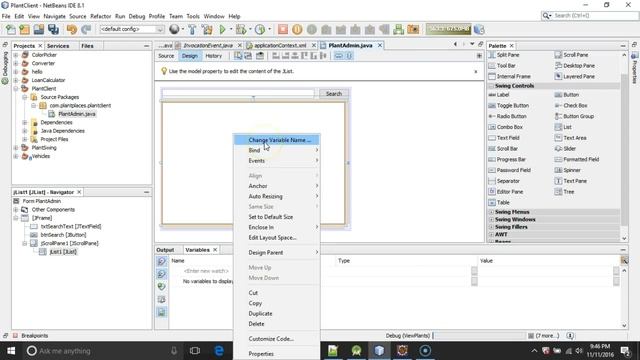Collapse the PlantClient project node

click(16, 89)
